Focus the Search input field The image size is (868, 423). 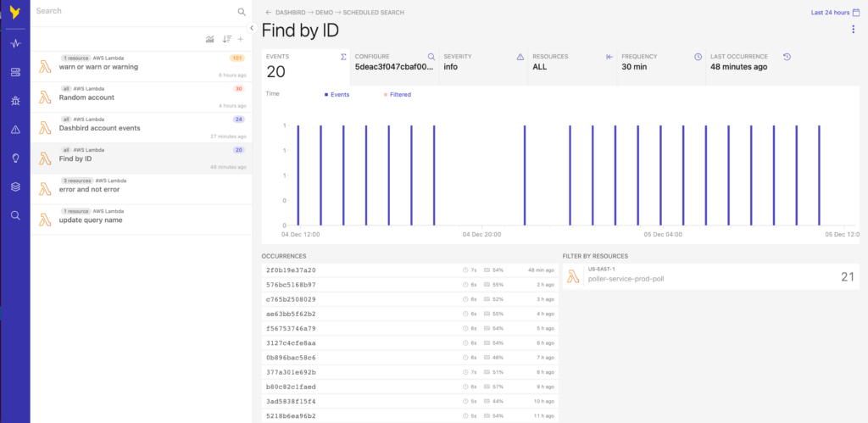coord(135,11)
